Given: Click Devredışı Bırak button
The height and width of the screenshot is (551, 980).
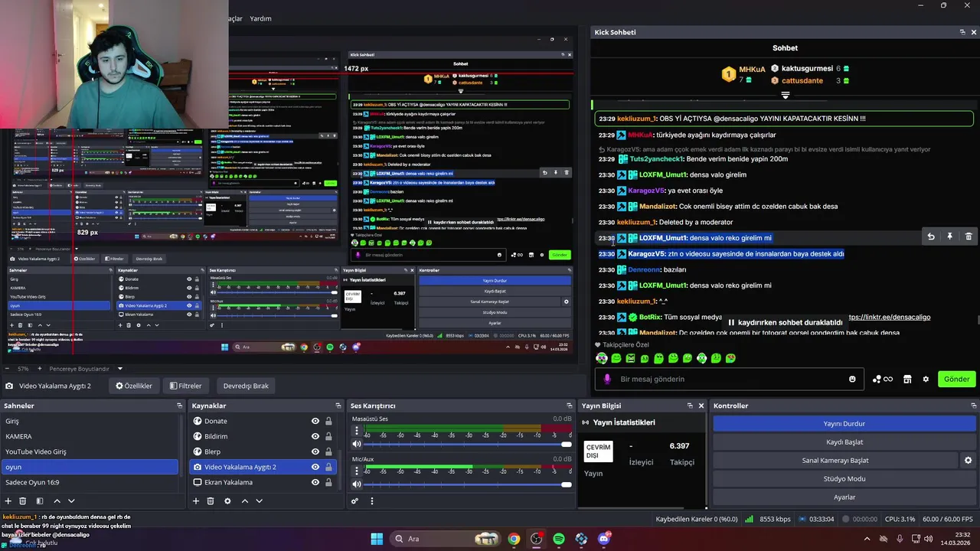Looking at the screenshot, I should pyautogui.click(x=246, y=386).
